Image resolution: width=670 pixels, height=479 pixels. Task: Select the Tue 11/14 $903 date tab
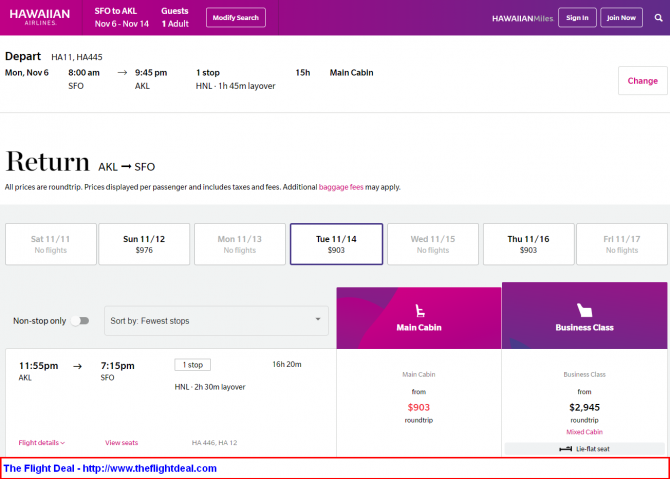click(336, 244)
